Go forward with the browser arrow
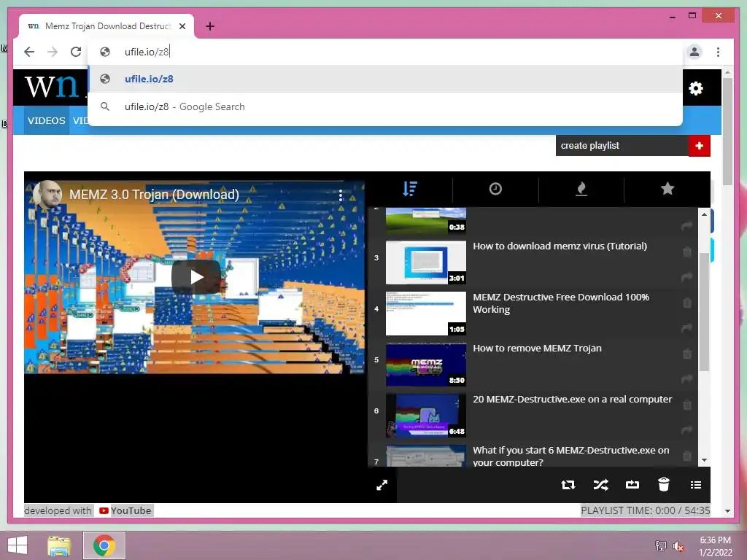The width and height of the screenshot is (747, 560). point(53,52)
